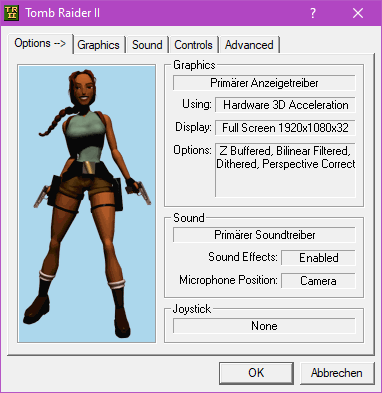The image size is (382, 393).
Task: Click the Sound Effects Enabled value
Action: [318, 258]
